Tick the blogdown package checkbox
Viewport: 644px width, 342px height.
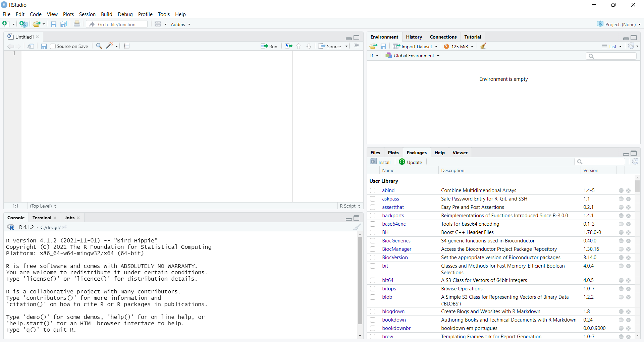pyautogui.click(x=373, y=311)
